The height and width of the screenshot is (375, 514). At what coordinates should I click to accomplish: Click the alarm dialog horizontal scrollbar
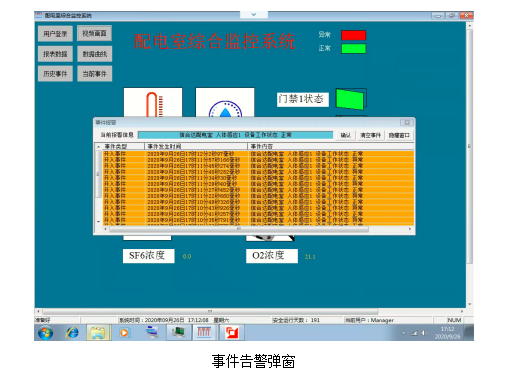pyautogui.click(x=239, y=229)
